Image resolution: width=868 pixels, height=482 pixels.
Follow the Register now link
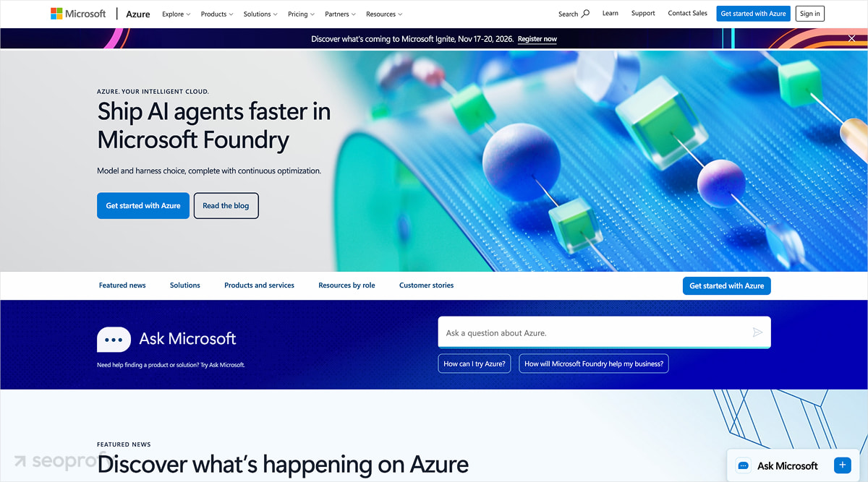[x=537, y=39]
